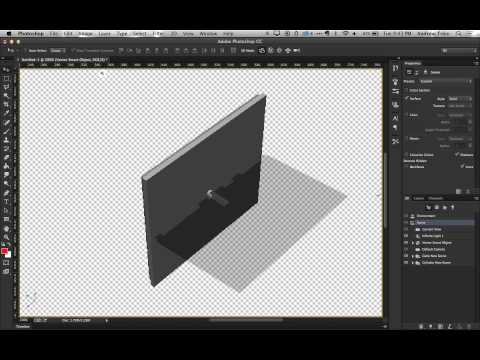Choose Scale 3D Object mode icon
This screenshot has height=360, width=480.
296,51
